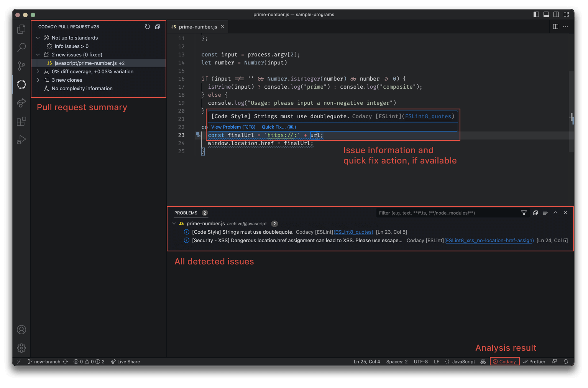
Task: Click line number 23 in gutter
Action: click(181, 135)
